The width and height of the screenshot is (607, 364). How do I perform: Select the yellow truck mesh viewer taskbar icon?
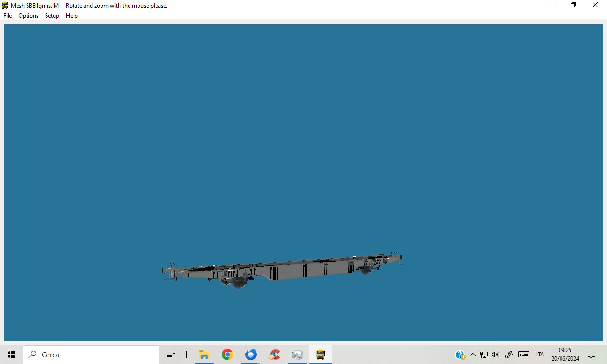(321, 355)
